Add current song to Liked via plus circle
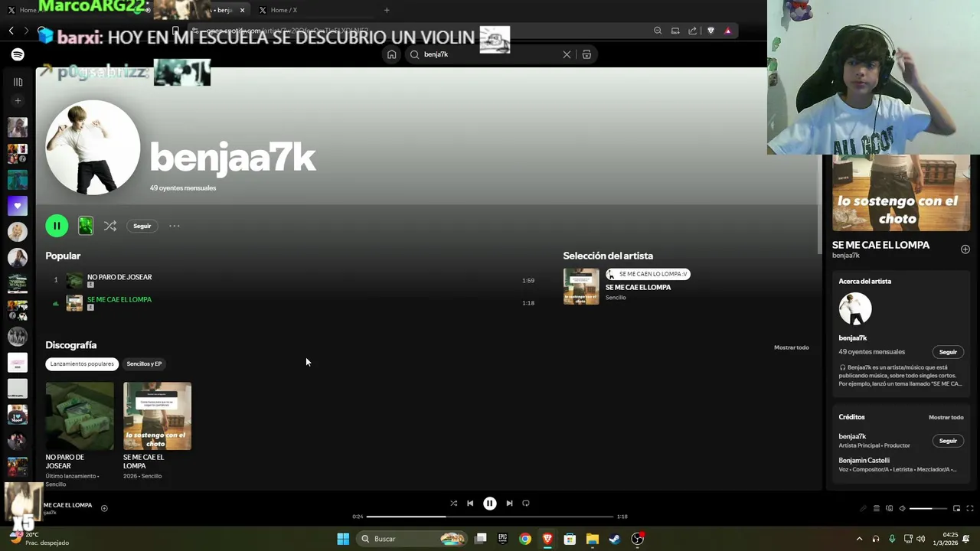980x551 pixels. tap(104, 508)
